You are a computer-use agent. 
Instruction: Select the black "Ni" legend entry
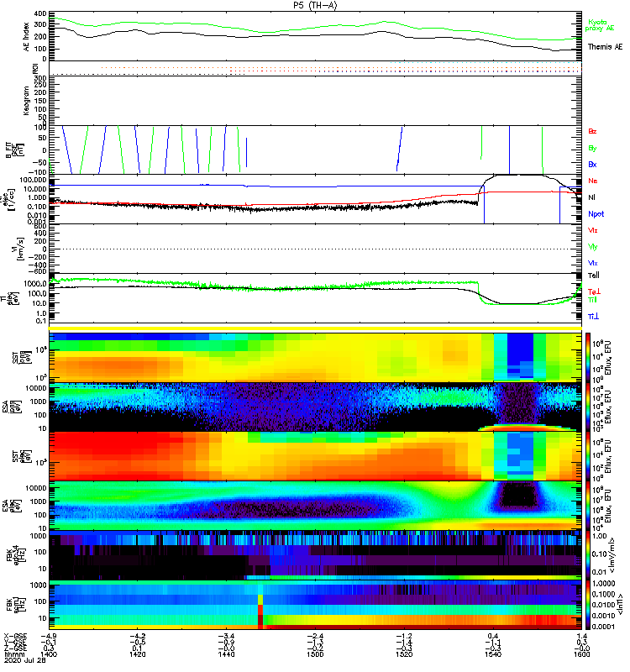pyautogui.click(x=591, y=197)
